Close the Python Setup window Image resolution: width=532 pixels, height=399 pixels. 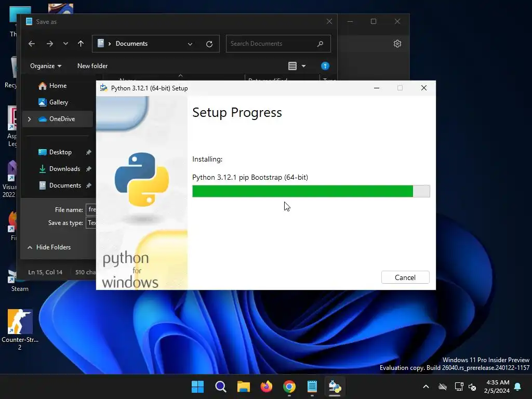point(423,88)
